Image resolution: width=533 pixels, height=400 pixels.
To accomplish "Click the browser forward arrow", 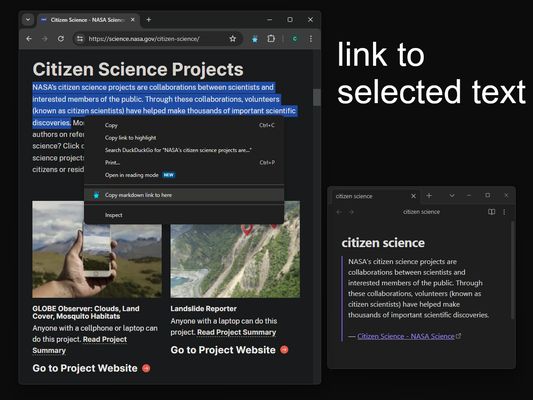I will click(45, 39).
